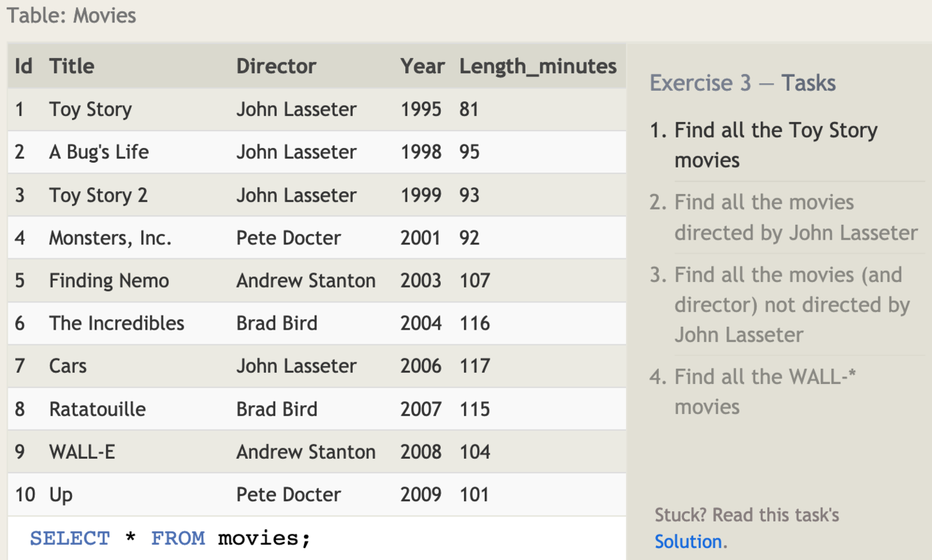932x560 pixels.
Task: Click the length 115 cell
Action: click(x=474, y=409)
